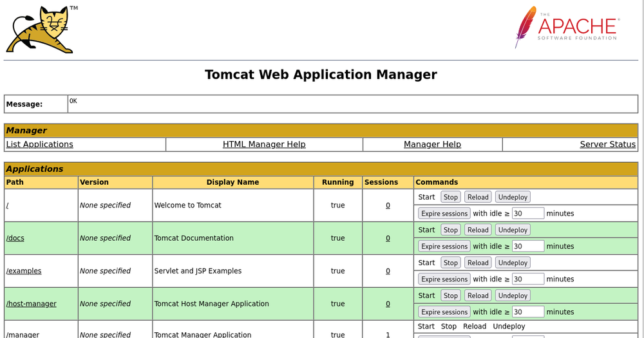Click the Message label cell
The height and width of the screenshot is (338, 644).
tap(35, 104)
